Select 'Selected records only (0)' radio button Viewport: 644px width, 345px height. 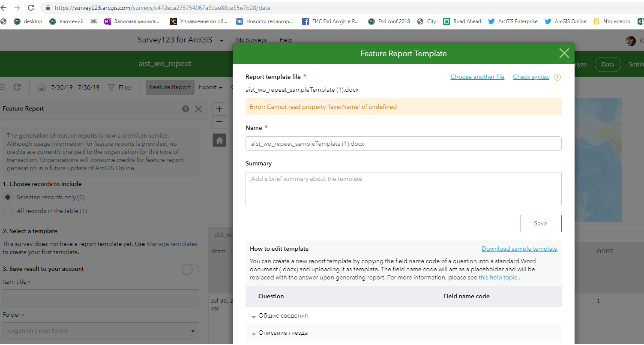(x=8, y=197)
